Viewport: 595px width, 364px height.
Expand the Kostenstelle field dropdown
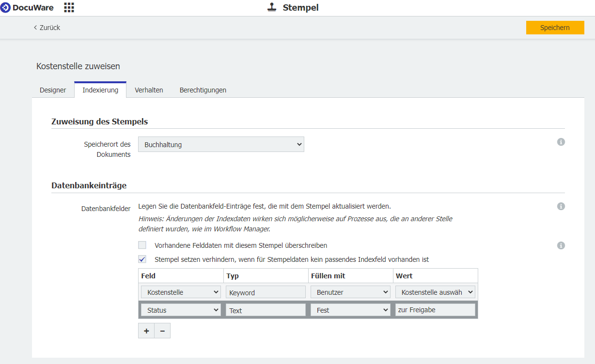click(181, 292)
